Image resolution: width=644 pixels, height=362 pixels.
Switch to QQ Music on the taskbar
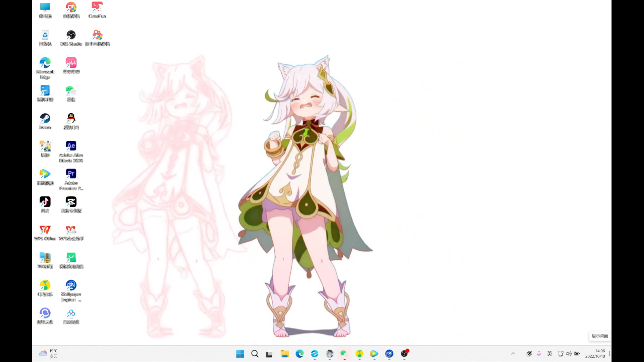point(360,354)
